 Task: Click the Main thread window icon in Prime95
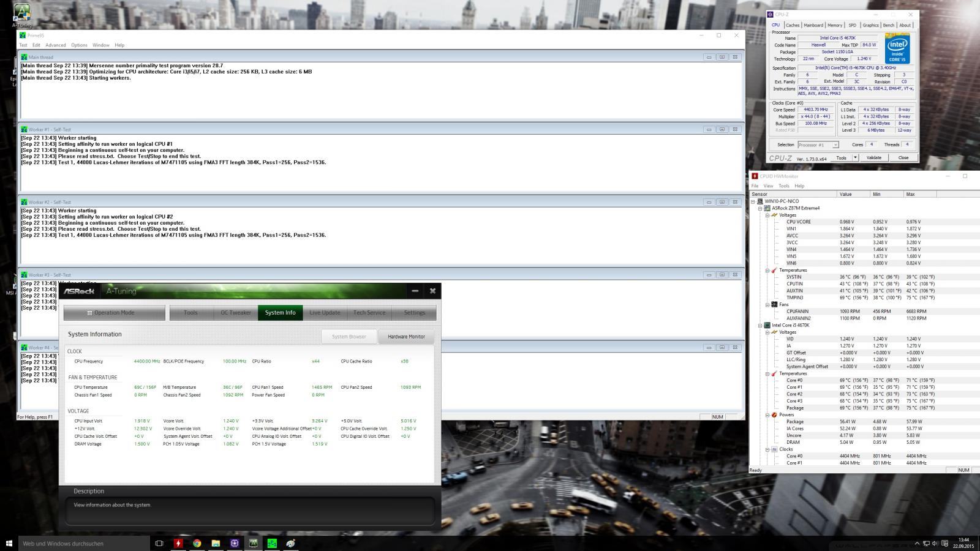24,57
